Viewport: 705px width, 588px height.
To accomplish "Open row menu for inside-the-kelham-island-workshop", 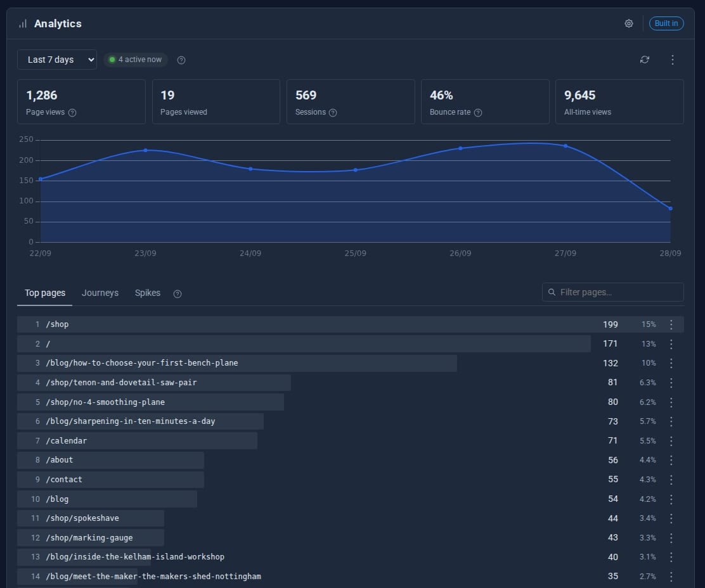I will point(671,557).
